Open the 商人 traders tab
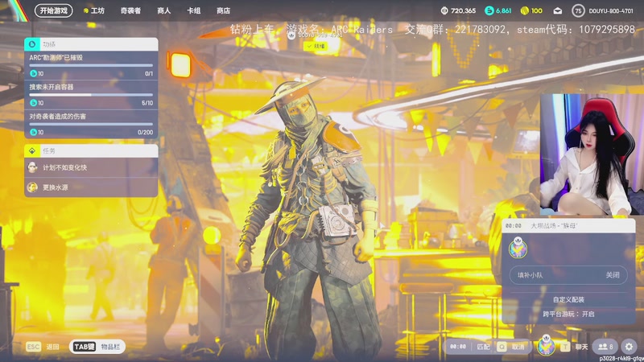Screen dimensions: 644x362 [164, 10]
